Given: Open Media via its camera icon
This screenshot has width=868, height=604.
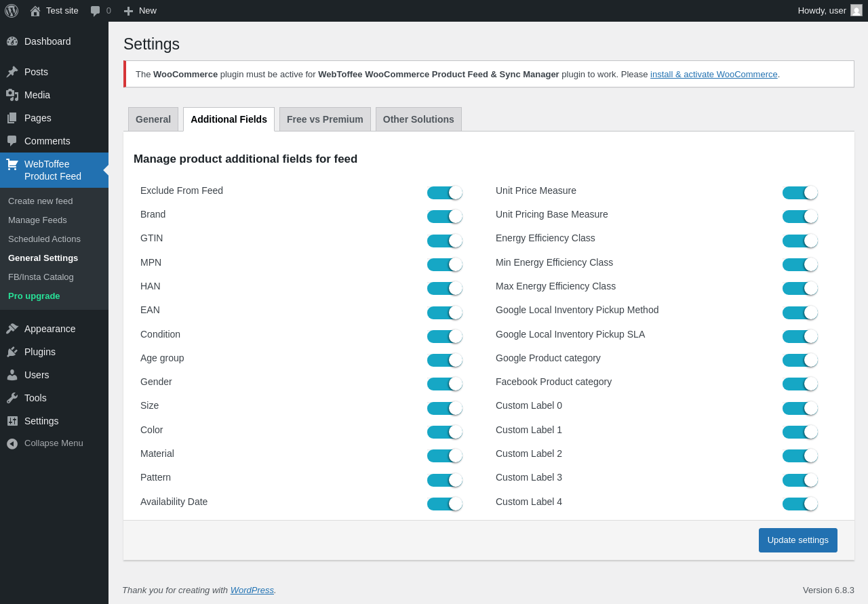Looking at the screenshot, I should pos(12,95).
